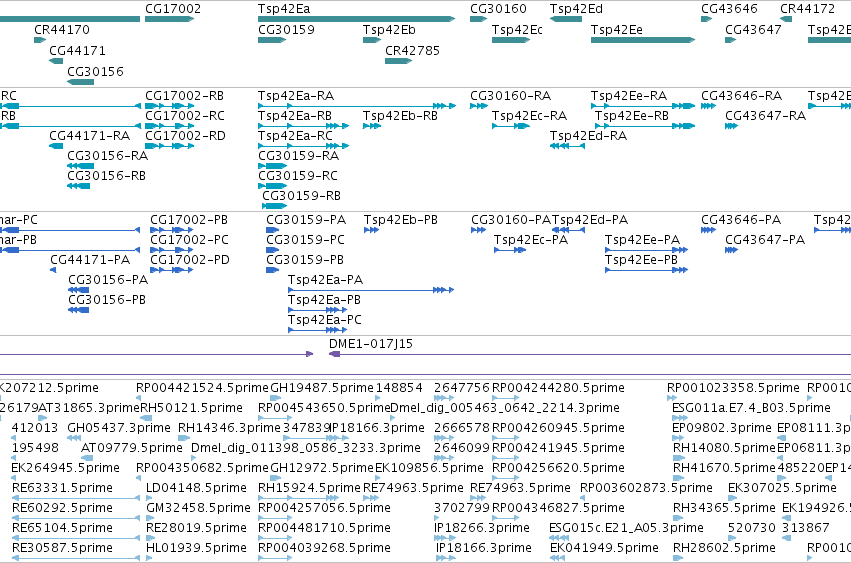Viewport: 851px width, 563px height.
Task: Select the DME1-017J15 clone label
Action: point(371,344)
